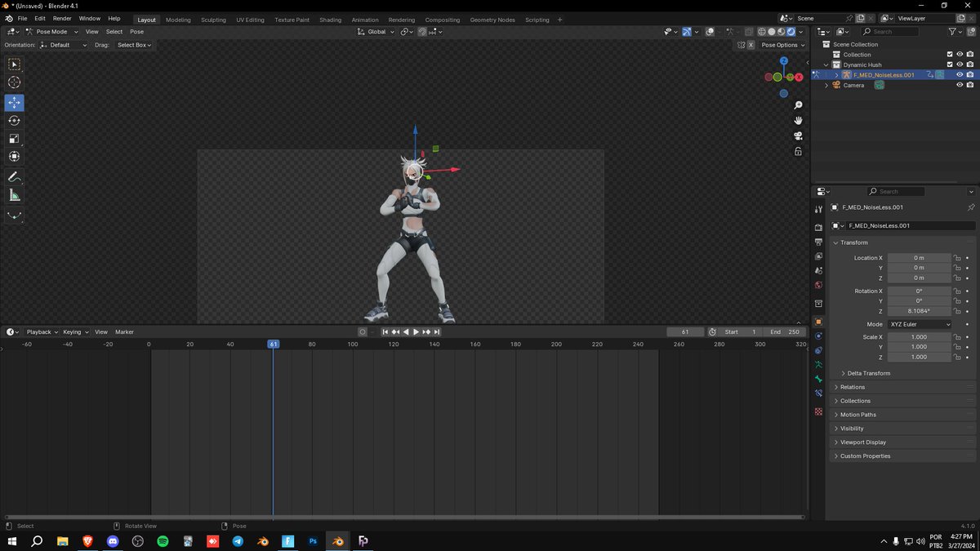This screenshot has height=551, width=980.
Task: Toggle auto keying record button
Action: tap(362, 332)
